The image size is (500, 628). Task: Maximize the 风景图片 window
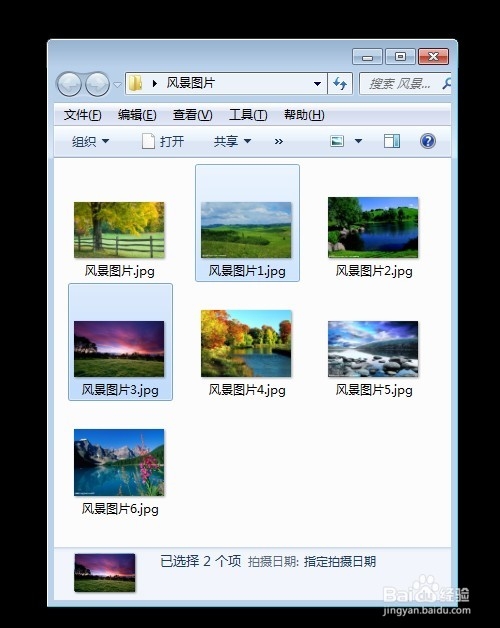pos(400,56)
